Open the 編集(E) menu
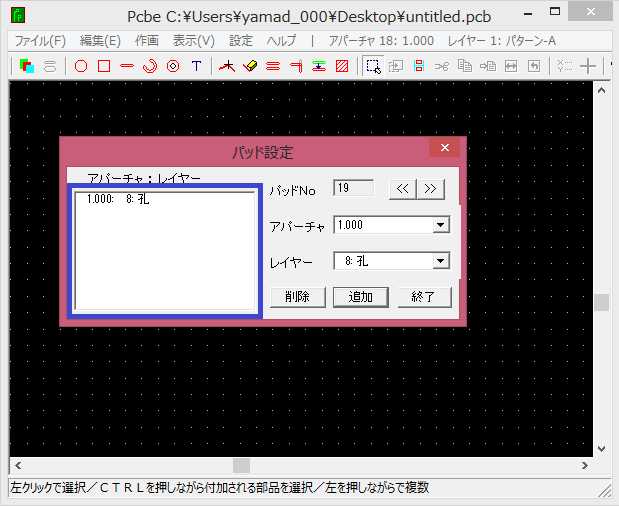Screen dimensions: 619x506 [100, 41]
